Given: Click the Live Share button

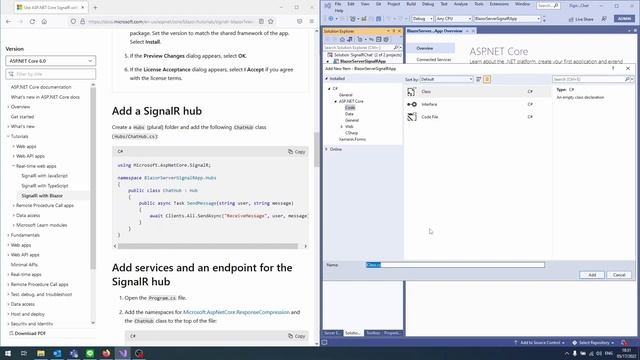Looking at the screenshot, I should pyautogui.click(x=582, y=19).
